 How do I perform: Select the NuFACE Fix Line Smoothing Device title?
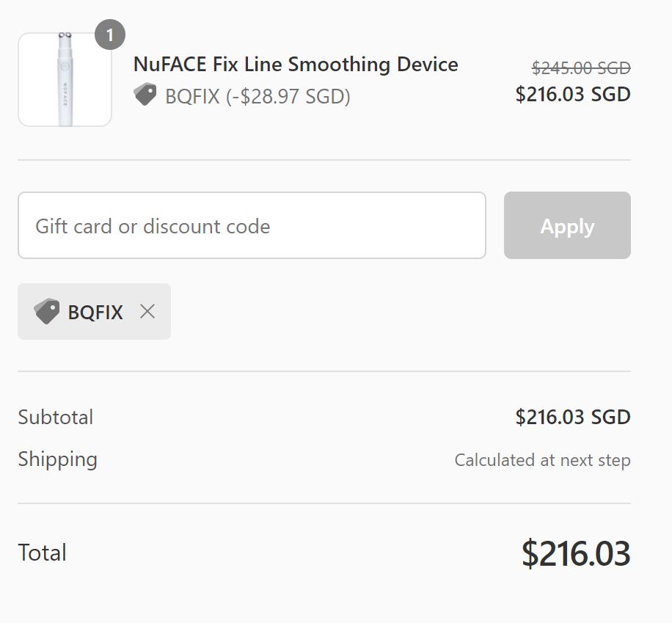pos(296,65)
